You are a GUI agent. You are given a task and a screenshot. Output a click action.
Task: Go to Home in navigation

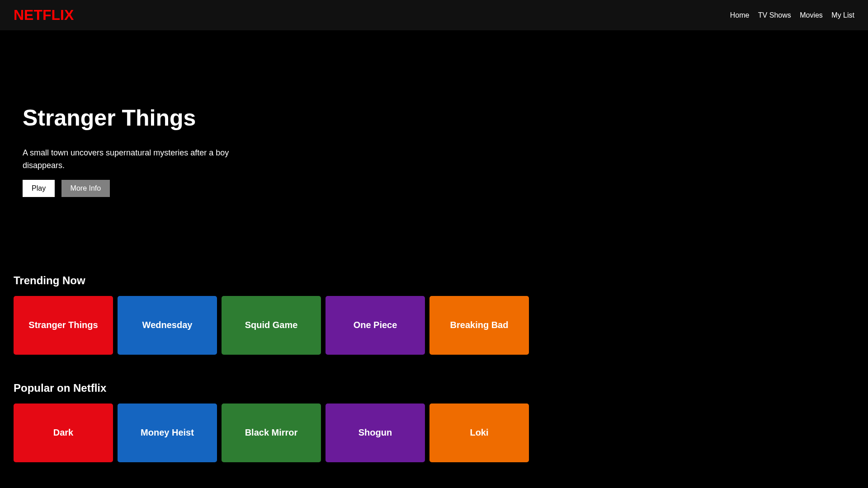click(739, 15)
